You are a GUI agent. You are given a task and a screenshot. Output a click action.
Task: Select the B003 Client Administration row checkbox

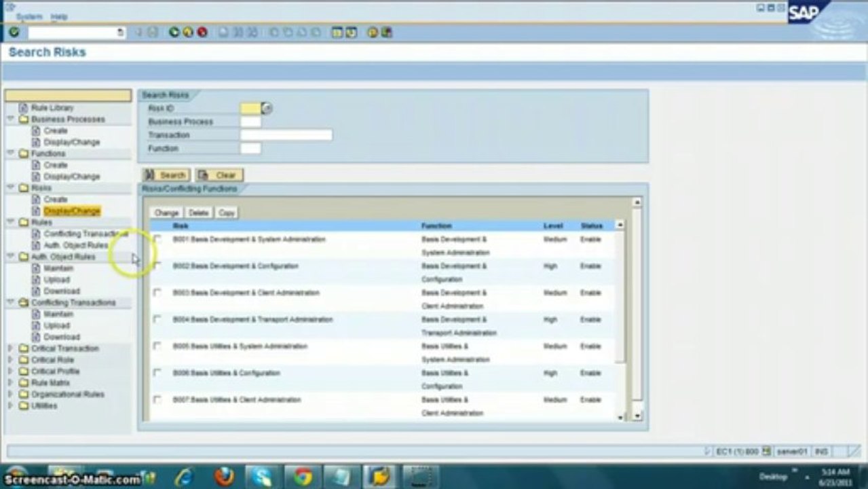coord(157,293)
